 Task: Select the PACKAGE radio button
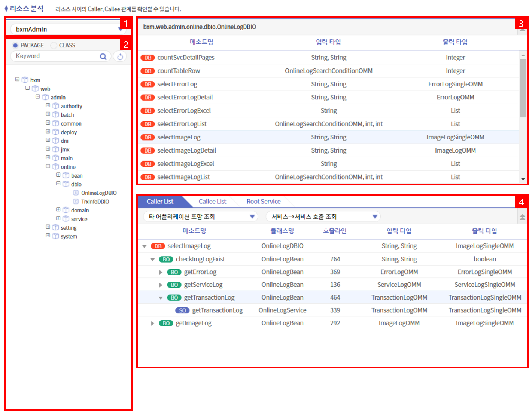pos(15,45)
